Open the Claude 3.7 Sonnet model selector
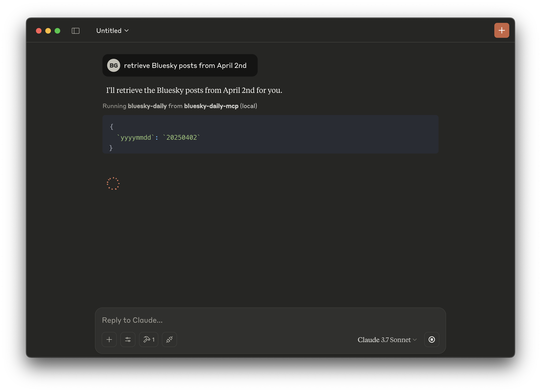The width and height of the screenshot is (541, 392). pos(387,339)
